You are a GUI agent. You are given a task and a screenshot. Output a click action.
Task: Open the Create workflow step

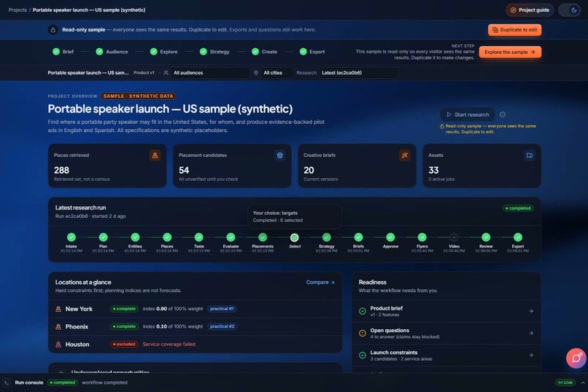pyautogui.click(x=264, y=52)
